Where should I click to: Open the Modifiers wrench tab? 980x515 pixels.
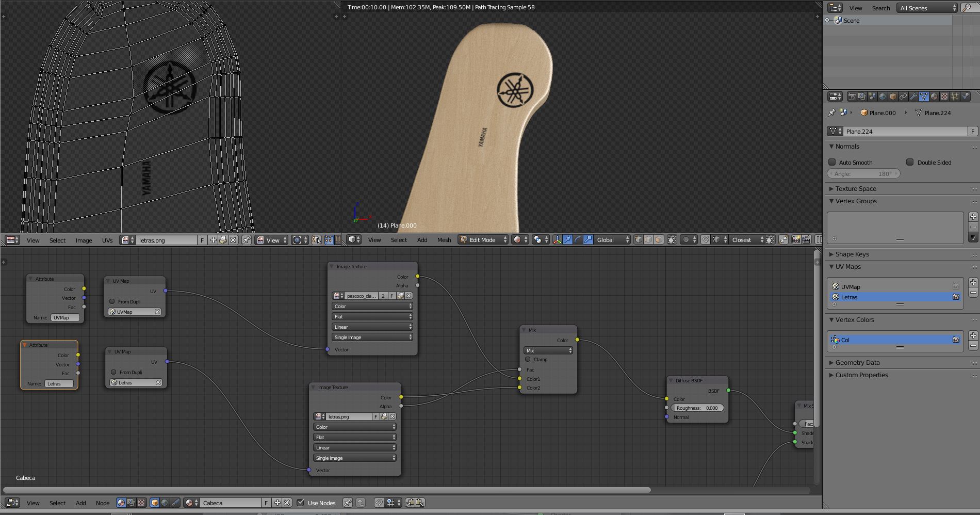click(913, 96)
